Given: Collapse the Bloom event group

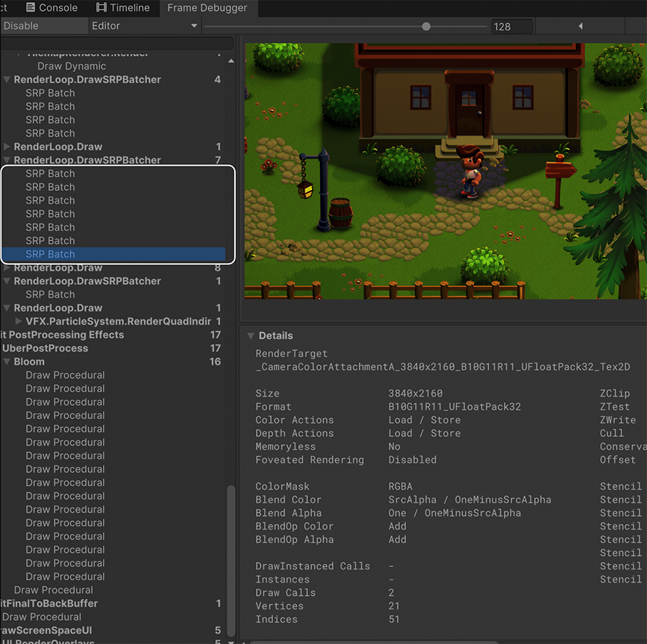Looking at the screenshot, I should tap(8, 361).
